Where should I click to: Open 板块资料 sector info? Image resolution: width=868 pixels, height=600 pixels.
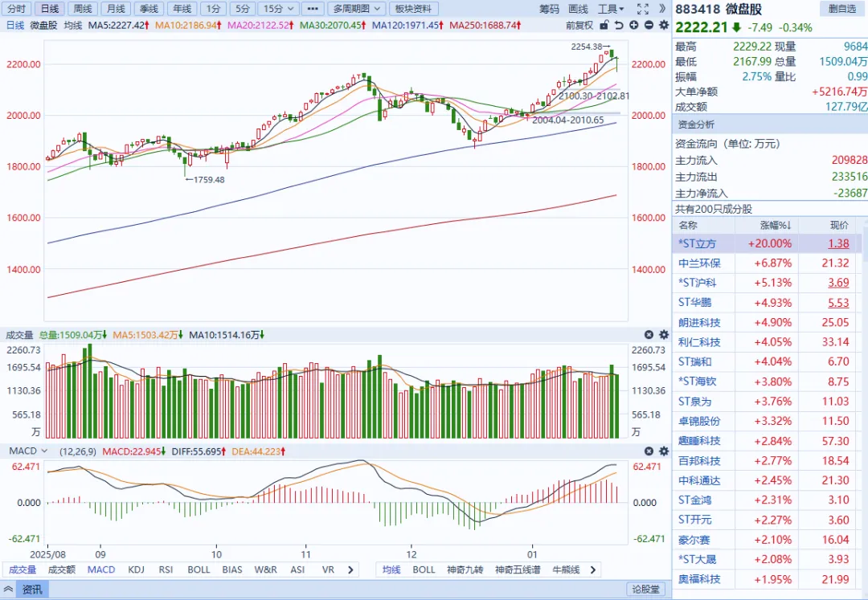(x=414, y=9)
